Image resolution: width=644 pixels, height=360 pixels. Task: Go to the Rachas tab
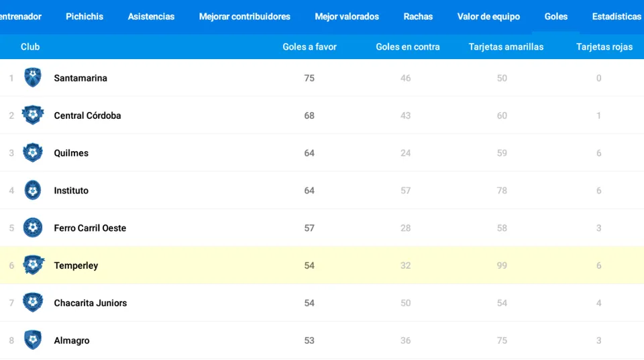click(x=418, y=17)
